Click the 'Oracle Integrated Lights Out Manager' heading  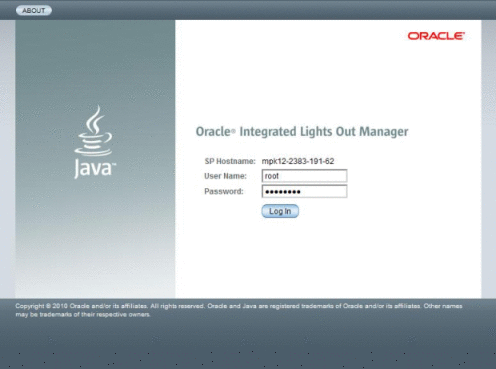click(x=302, y=132)
